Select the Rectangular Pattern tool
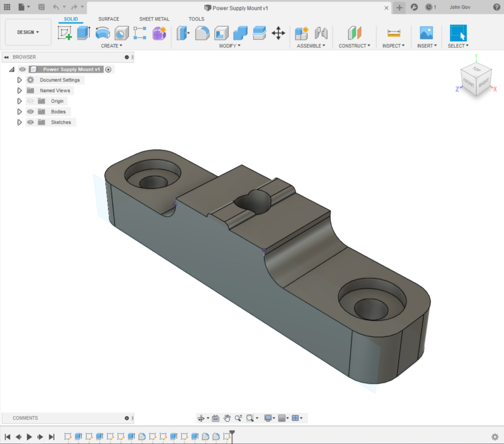The height and width of the screenshot is (444, 504). click(140, 33)
